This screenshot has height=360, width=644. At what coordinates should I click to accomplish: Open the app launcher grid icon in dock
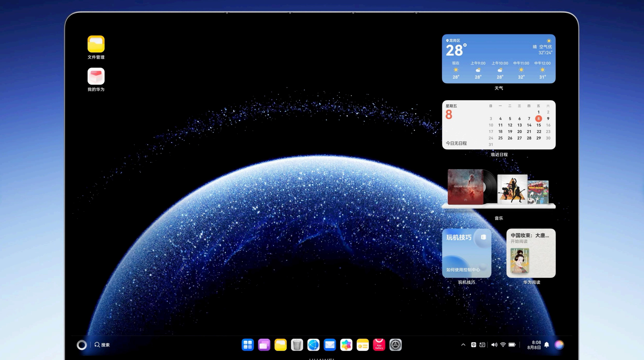tap(248, 345)
